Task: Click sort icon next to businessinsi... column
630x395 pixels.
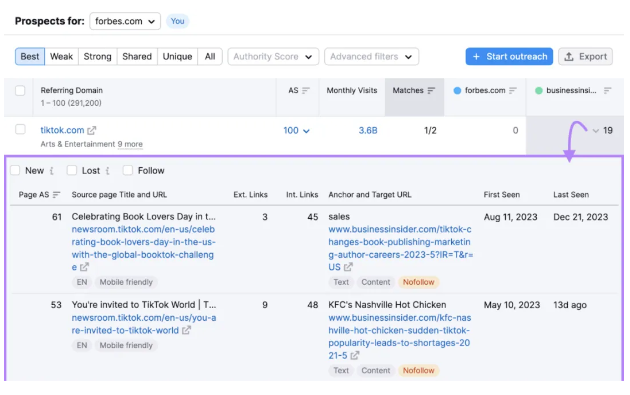Action: (x=608, y=90)
